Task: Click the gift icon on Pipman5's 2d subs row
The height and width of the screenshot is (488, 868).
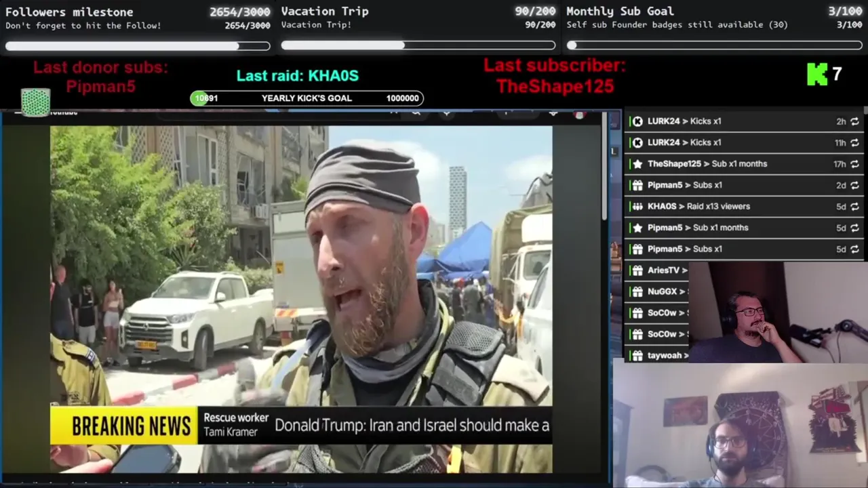Action: tap(637, 185)
